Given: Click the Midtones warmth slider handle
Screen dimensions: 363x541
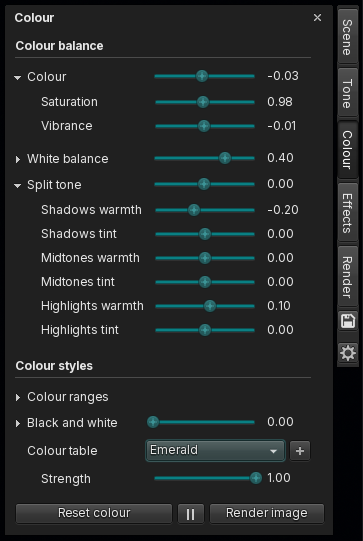Looking at the screenshot, I should click(205, 258).
